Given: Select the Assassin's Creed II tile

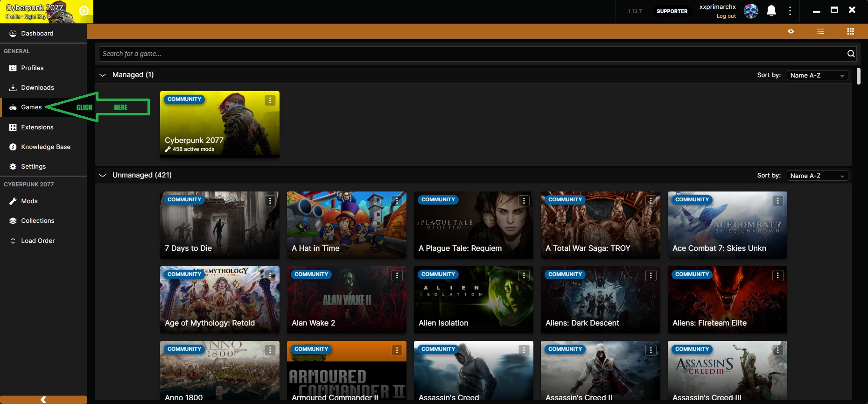Looking at the screenshot, I should (601, 371).
